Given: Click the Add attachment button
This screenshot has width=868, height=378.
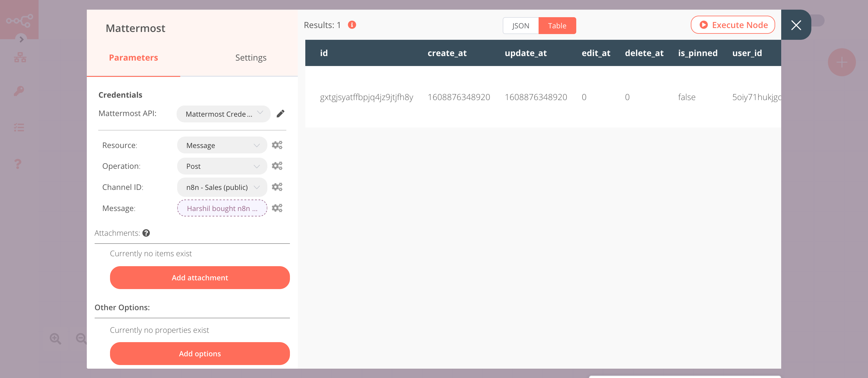Looking at the screenshot, I should (200, 277).
